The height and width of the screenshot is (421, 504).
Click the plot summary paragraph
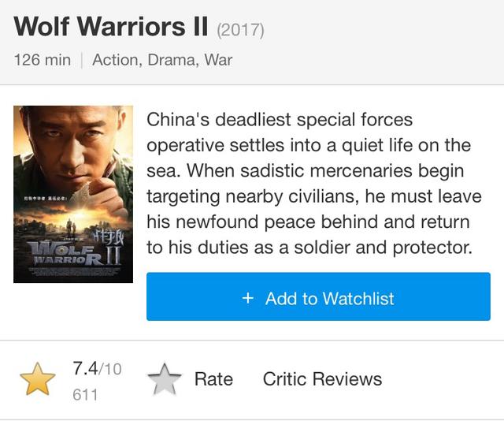tap(314, 184)
